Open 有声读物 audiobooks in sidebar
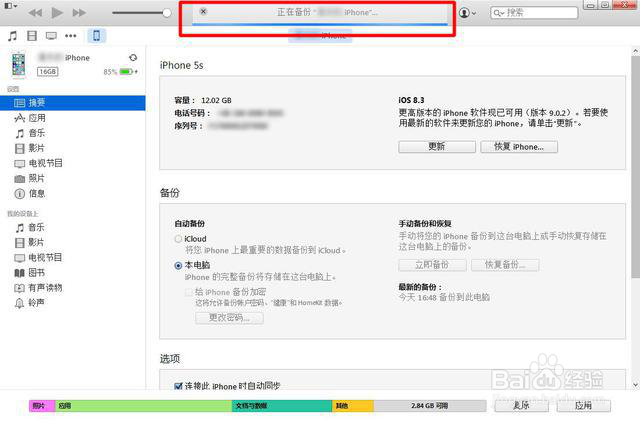Image resolution: width=640 pixels, height=422 pixels. click(x=38, y=288)
